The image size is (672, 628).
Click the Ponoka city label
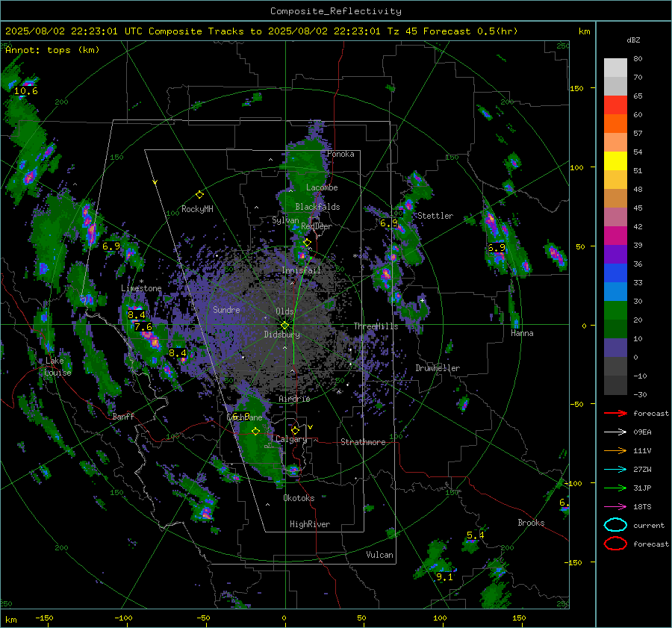tap(340, 154)
